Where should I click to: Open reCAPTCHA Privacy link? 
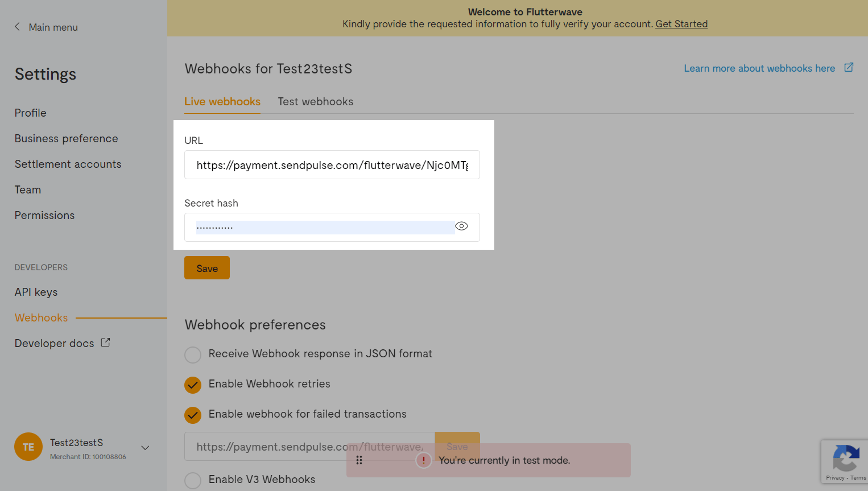point(835,478)
